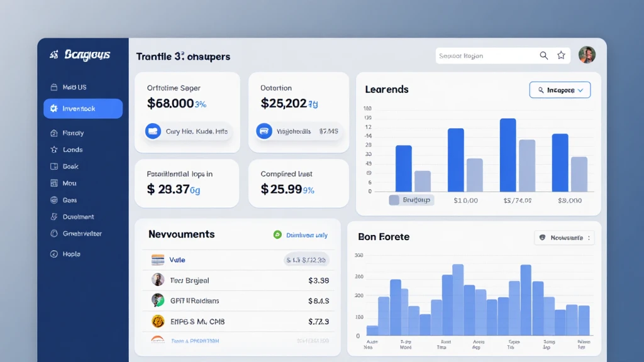Click the Learends chart title
The width and height of the screenshot is (644, 362).
(x=387, y=89)
